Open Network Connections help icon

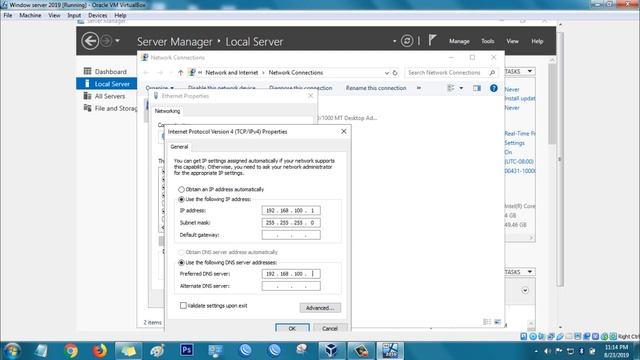point(493,88)
